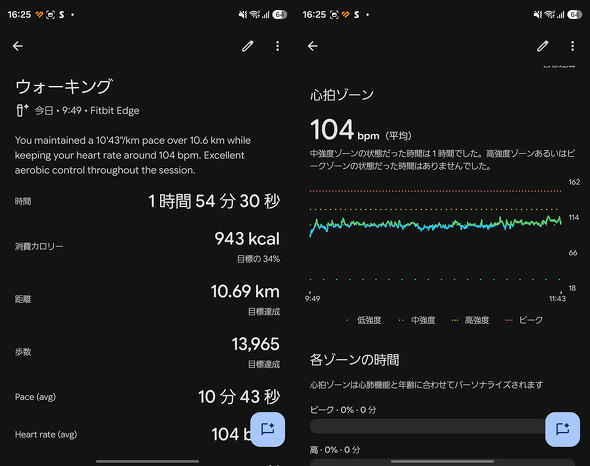Tap the 1 時間 54 分 30 秒 duration value
The height and width of the screenshot is (466, 590).
(214, 201)
